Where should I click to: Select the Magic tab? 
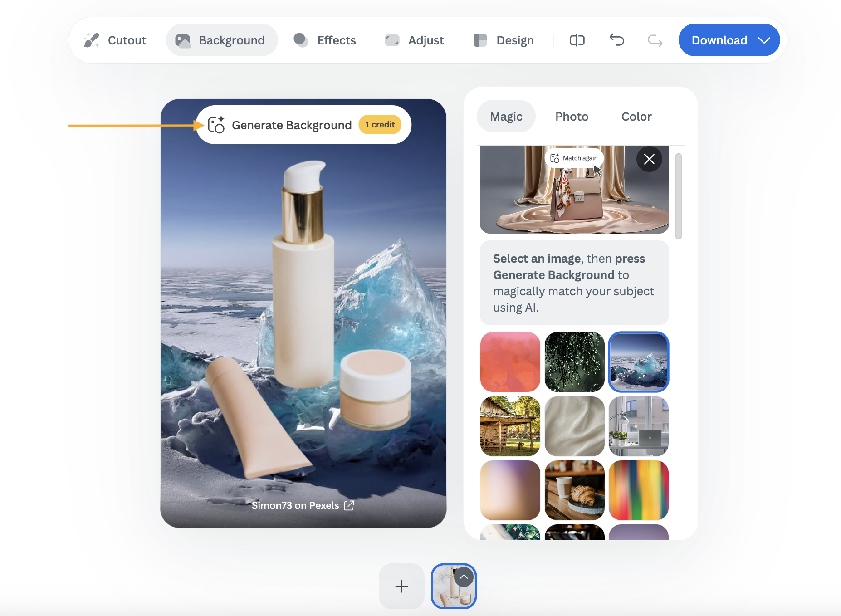point(506,117)
